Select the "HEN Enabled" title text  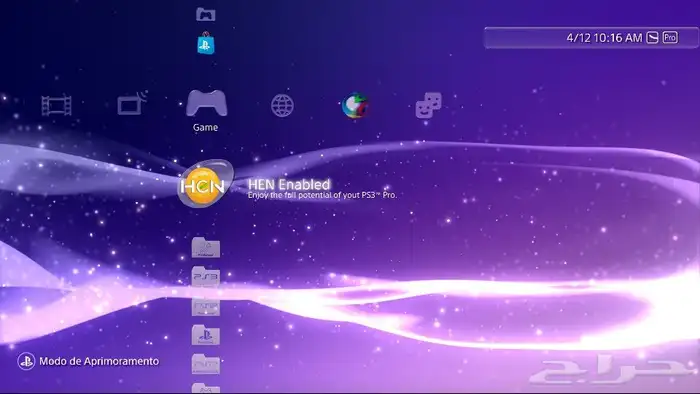pyautogui.click(x=289, y=184)
